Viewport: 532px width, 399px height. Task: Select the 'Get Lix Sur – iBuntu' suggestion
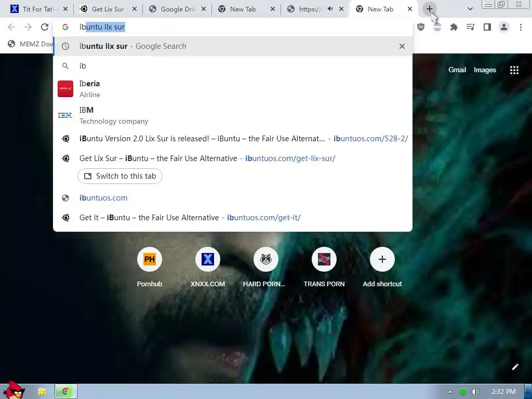point(233,158)
